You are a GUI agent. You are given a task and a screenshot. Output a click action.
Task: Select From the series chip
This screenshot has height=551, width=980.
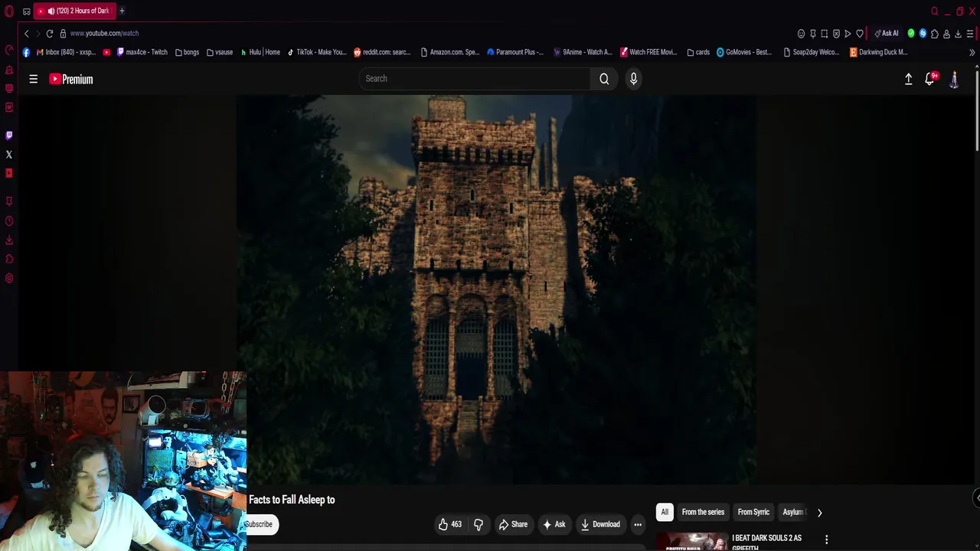(x=703, y=512)
